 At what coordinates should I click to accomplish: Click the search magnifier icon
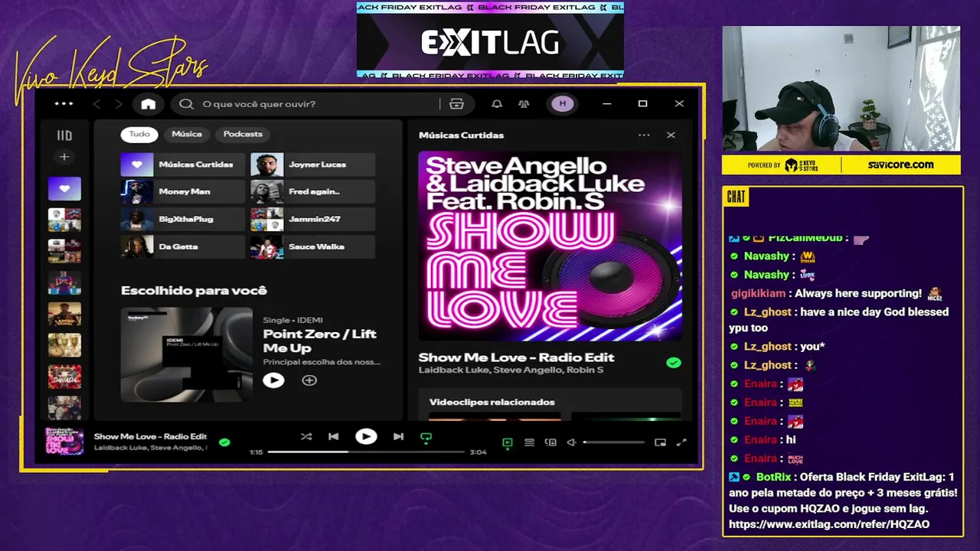(x=186, y=104)
